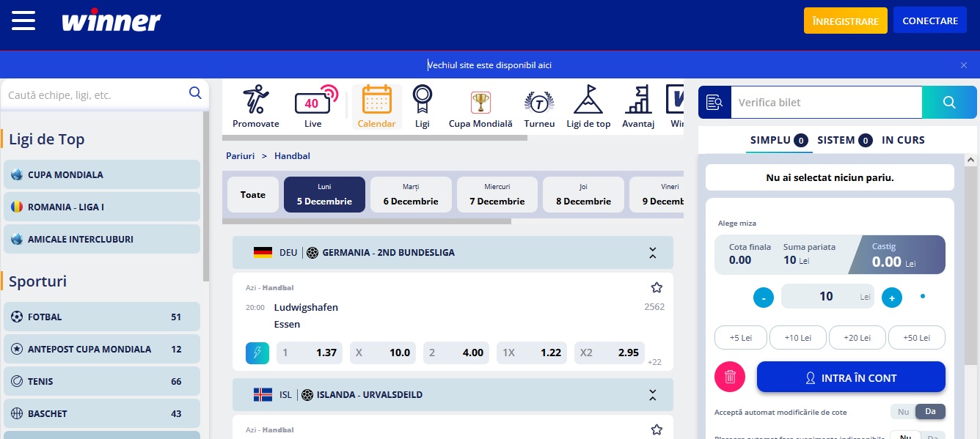Open the Turneu section
The width and height of the screenshot is (980, 439).
539,107
